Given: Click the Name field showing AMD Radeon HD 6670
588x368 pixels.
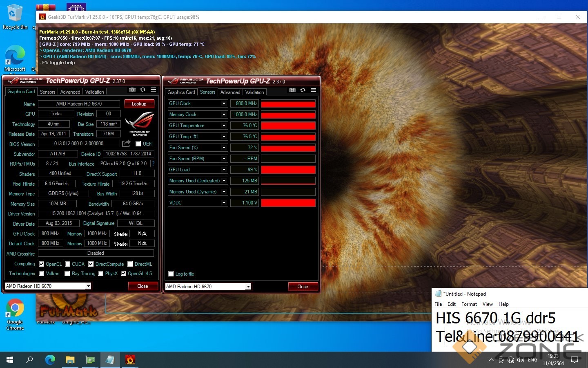Looking at the screenshot, I should 79,104.
